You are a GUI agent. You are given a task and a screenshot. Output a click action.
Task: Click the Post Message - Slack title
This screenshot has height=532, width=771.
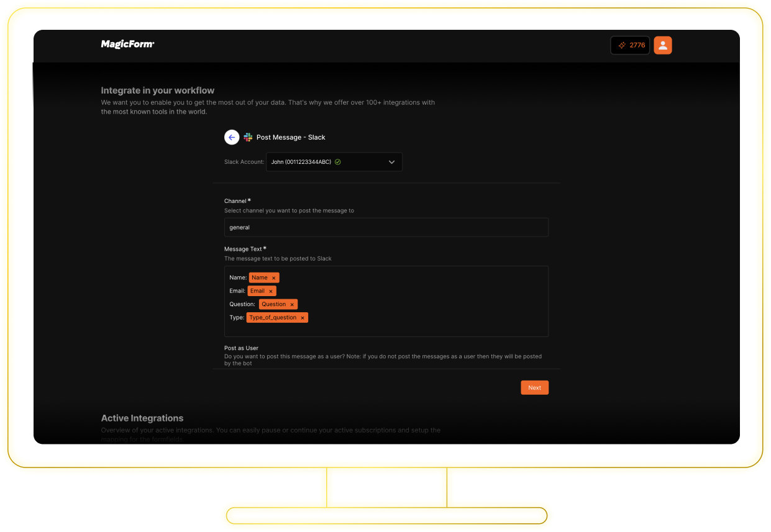pos(291,137)
